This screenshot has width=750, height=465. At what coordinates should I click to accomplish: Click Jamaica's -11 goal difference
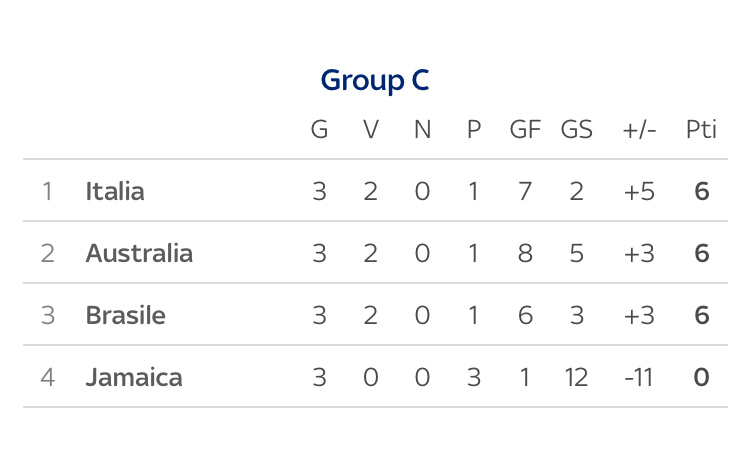tap(639, 377)
